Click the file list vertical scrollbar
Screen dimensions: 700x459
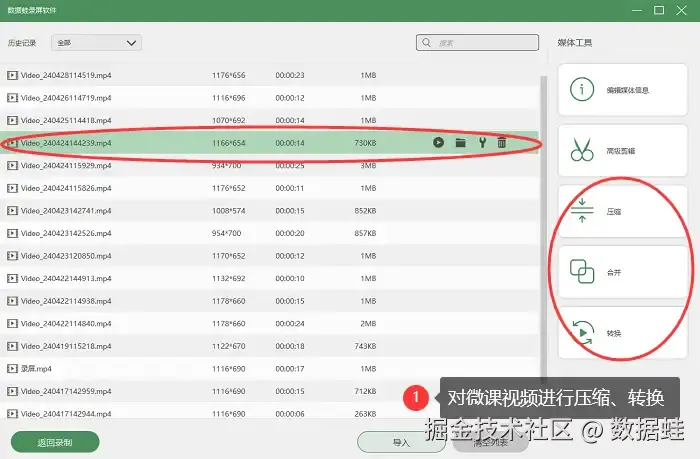[543, 228]
